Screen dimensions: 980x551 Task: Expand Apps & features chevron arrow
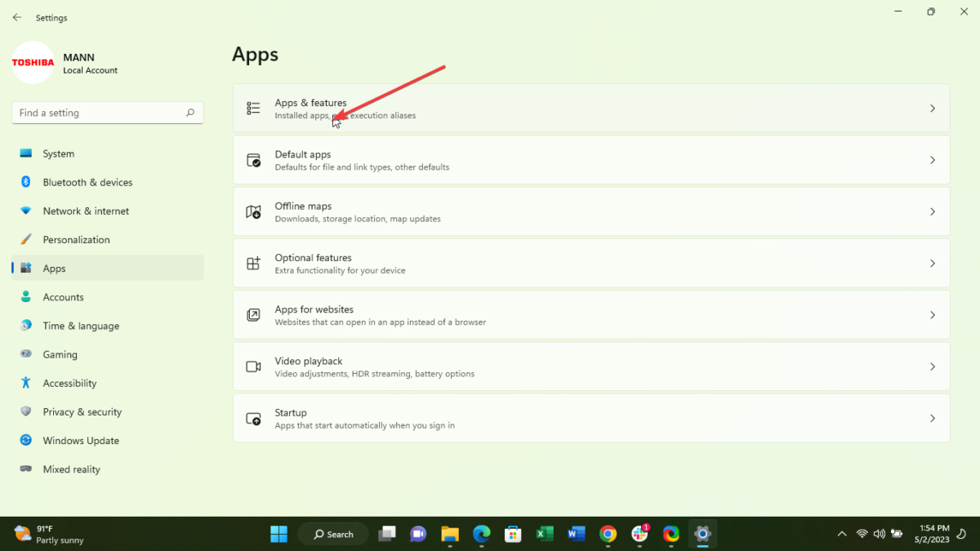pyautogui.click(x=933, y=109)
